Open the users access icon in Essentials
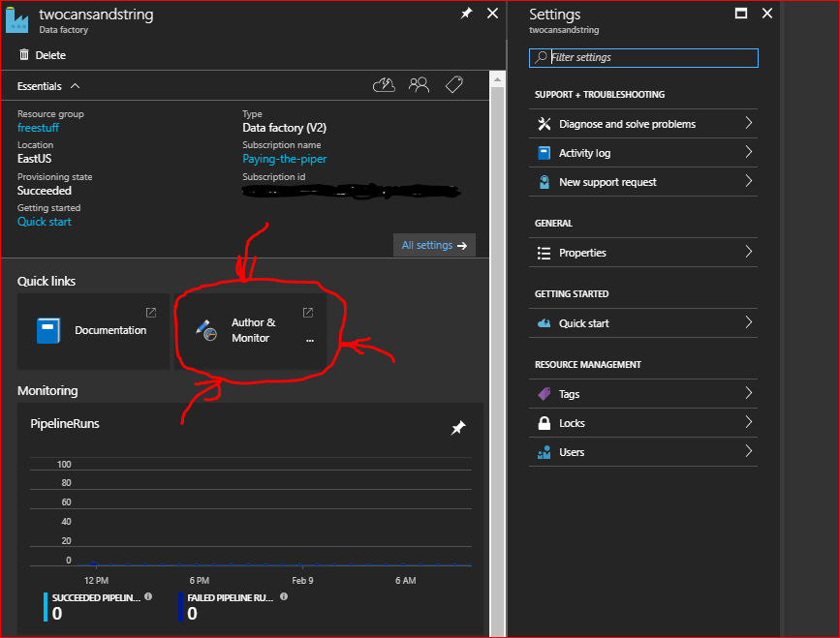Viewport: 840px width, 638px height. point(419,85)
